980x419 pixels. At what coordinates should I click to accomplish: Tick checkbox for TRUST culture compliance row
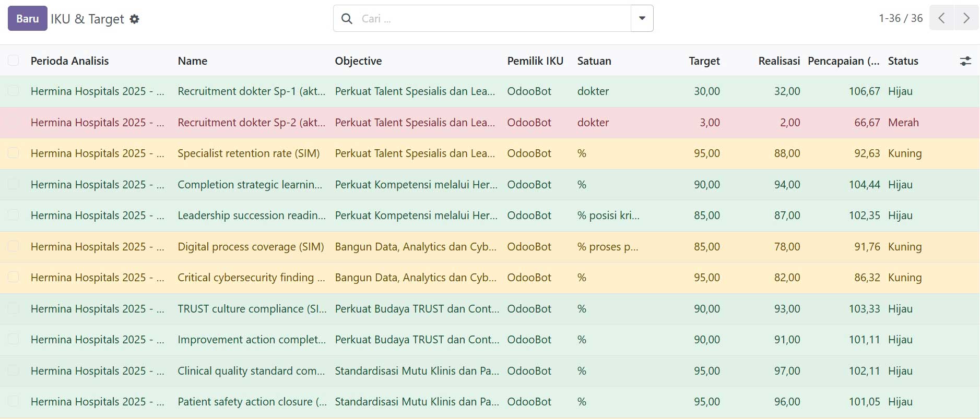(14, 308)
